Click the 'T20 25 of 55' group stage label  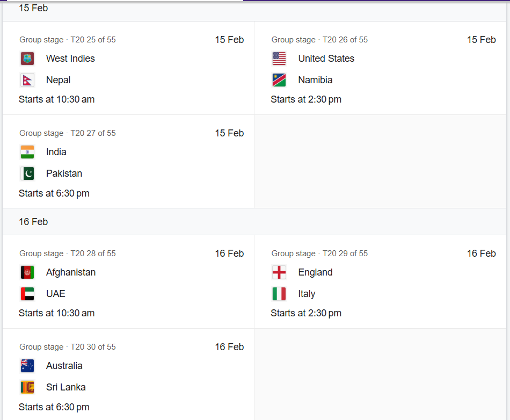(x=93, y=40)
